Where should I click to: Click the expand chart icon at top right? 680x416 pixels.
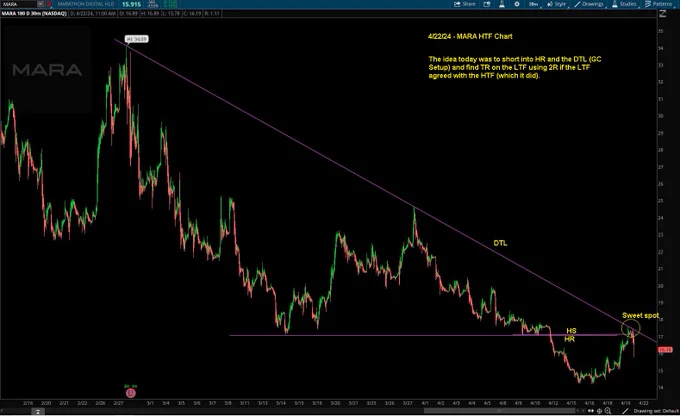pos(663,13)
